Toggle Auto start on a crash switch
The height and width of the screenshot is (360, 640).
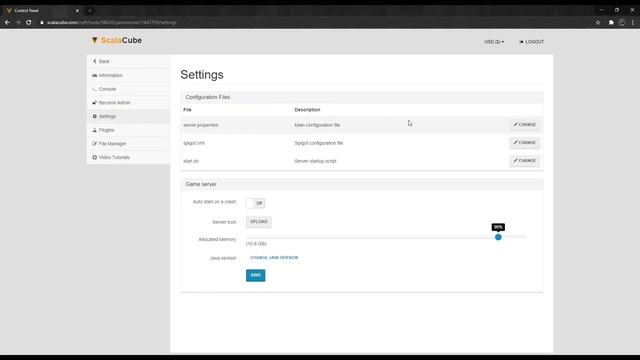pyautogui.click(x=256, y=203)
